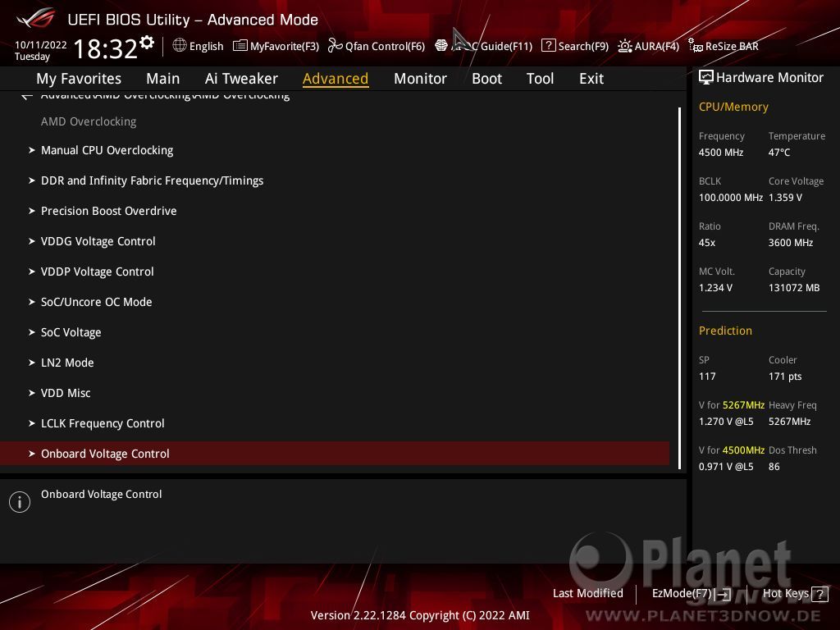This screenshot has width=840, height=630.
Task: Switch to the Main tab
Action: coord(163,79)
